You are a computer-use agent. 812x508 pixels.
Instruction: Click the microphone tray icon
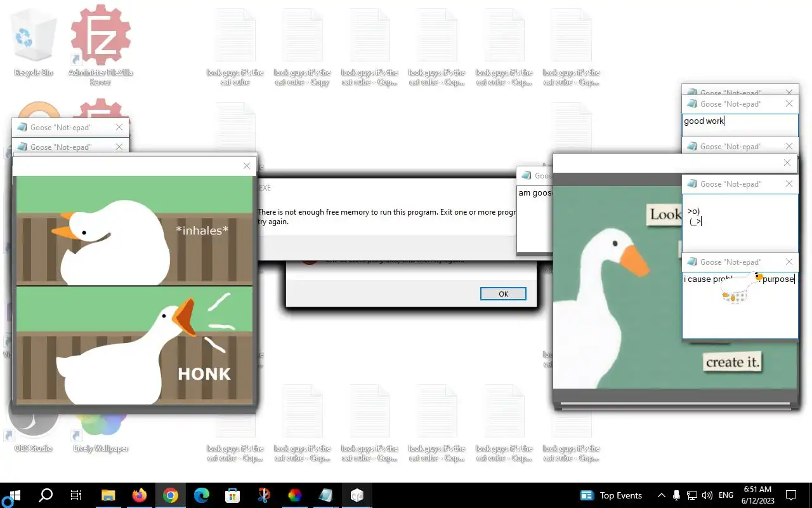(x=677, y=495)
